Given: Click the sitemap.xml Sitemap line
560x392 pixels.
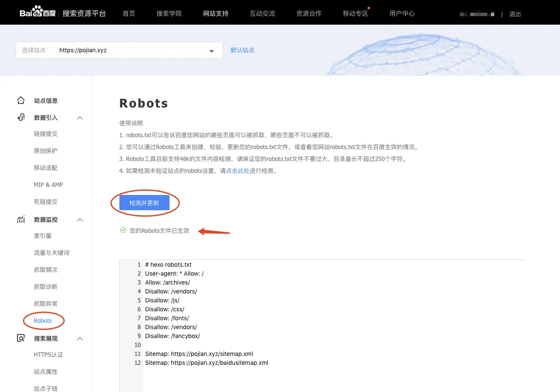Looking at the screenshot, I should [x=199, y=354].
